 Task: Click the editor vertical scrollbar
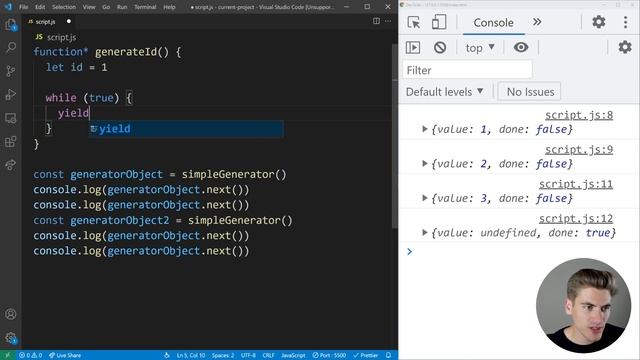(394, 135)
